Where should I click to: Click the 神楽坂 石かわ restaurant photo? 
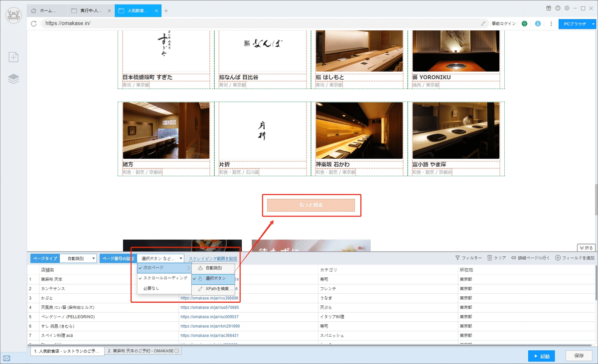click(x=359, y=131)
